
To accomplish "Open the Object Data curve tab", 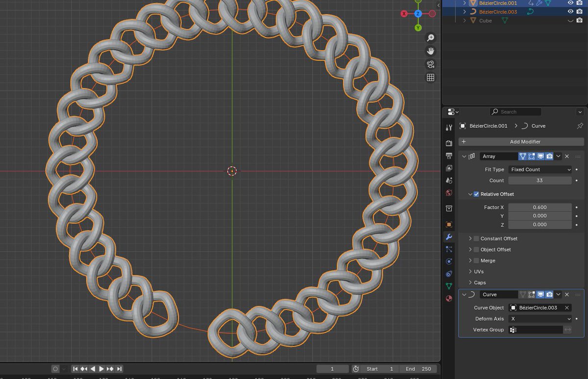I will (x=449, y=286).
